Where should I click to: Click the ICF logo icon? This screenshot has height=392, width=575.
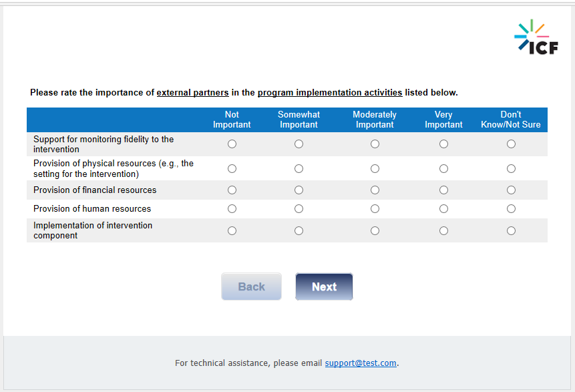click(536, 37)
